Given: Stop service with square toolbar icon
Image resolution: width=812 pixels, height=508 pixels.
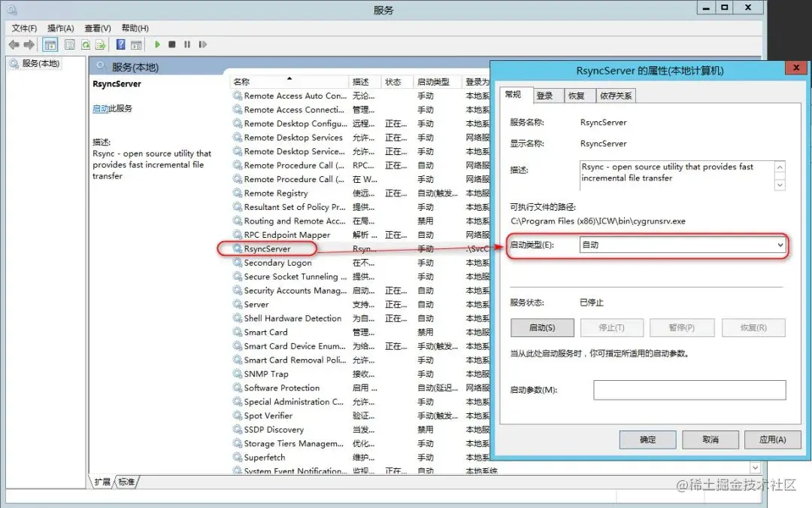Looking at the screenshot, I should [172, 44].
